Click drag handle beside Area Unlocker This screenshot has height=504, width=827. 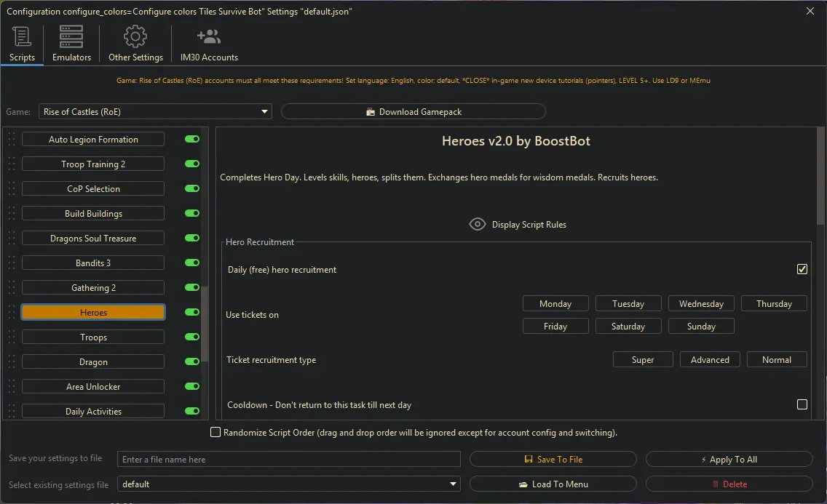pos(12,387)
